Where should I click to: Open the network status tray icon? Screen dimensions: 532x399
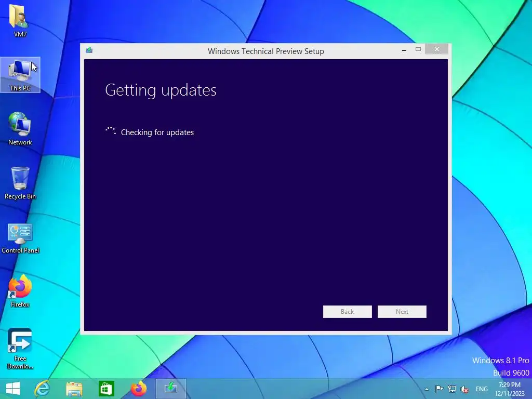[451, 389]
